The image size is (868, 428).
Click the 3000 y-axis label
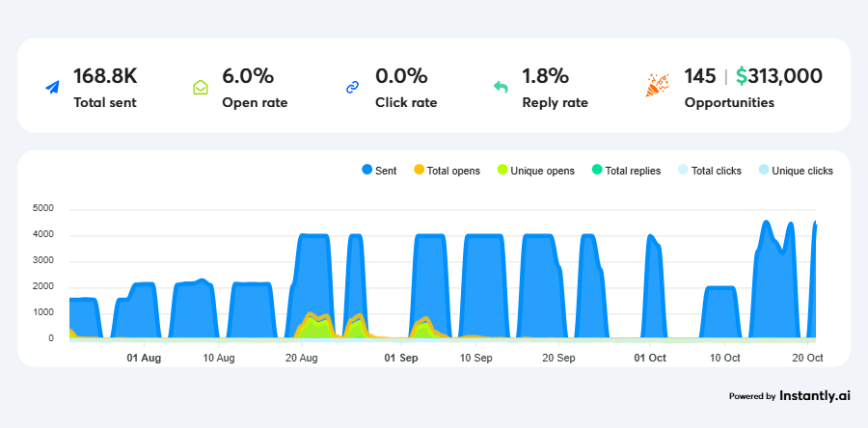coord(43,261)
